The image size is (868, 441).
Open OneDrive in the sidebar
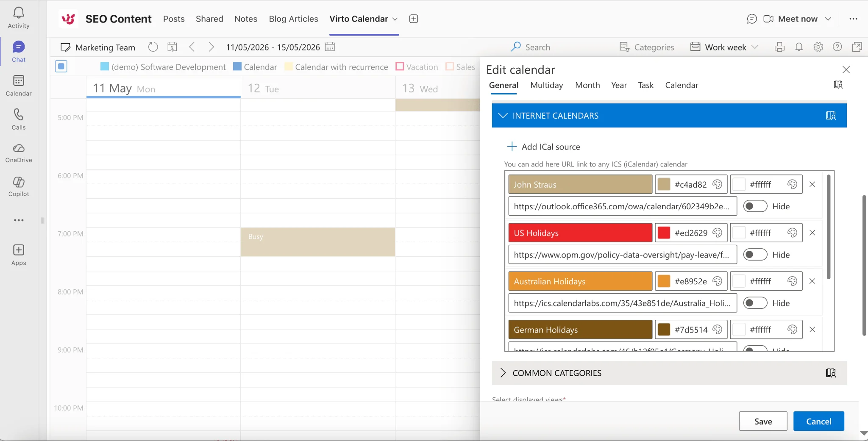coord(19,153)
